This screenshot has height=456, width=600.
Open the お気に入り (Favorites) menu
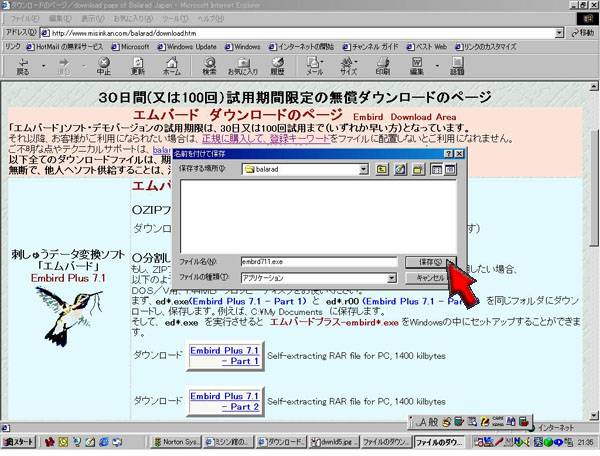tap(133, 18)
